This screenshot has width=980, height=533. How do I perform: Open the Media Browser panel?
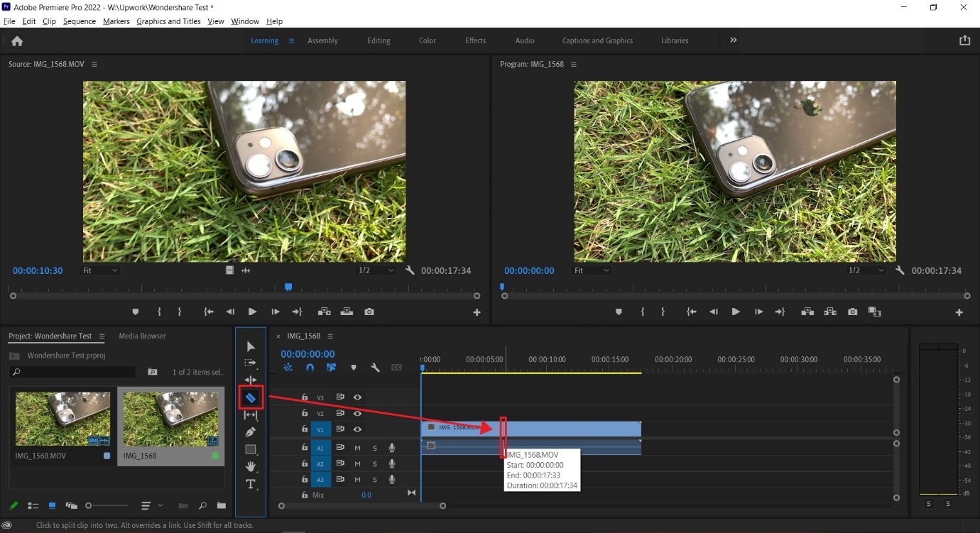point(142,336)
